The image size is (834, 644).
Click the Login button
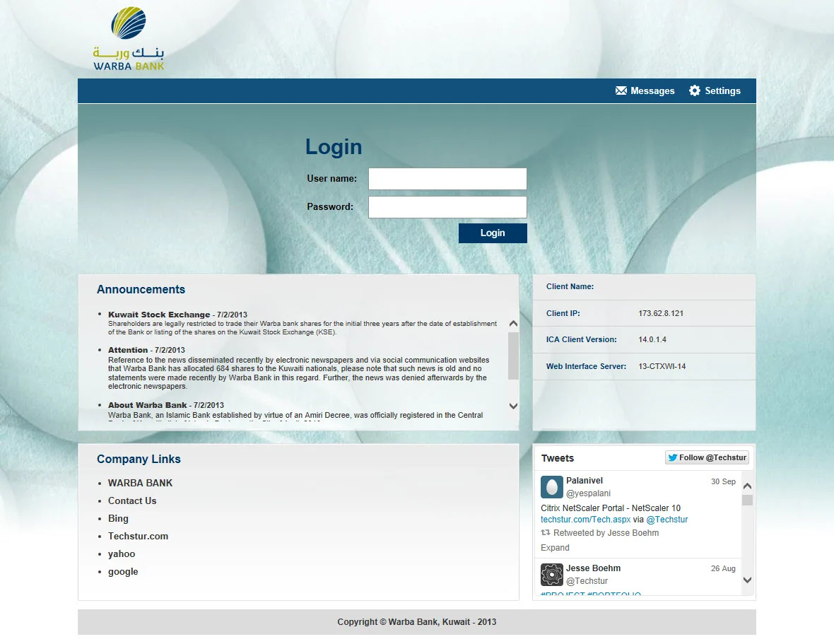click(493, 233)
